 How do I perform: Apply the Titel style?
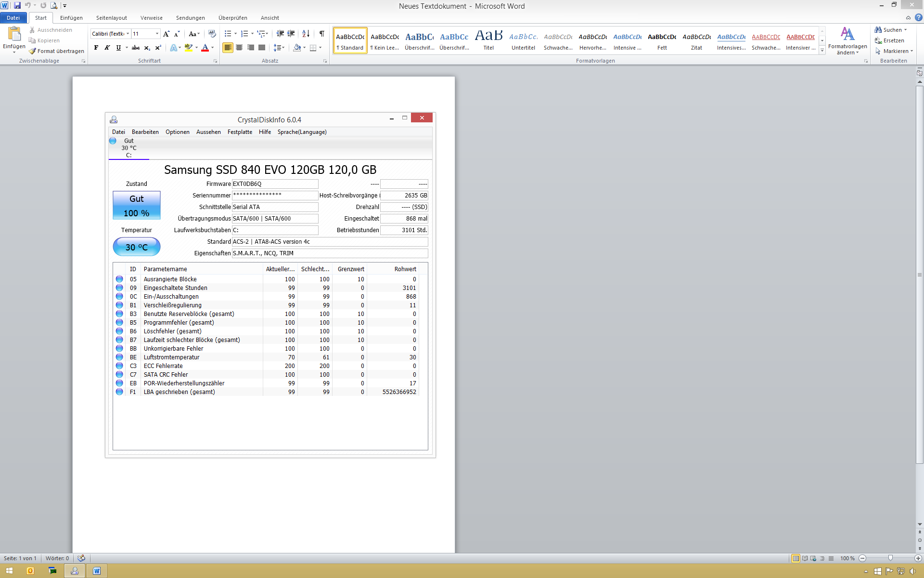pos(488,40)
